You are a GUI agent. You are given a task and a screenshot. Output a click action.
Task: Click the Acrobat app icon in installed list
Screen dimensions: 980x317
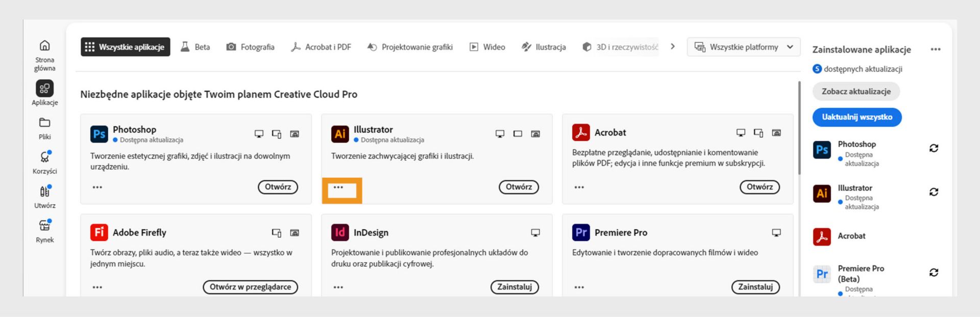[x=822, y=236]
